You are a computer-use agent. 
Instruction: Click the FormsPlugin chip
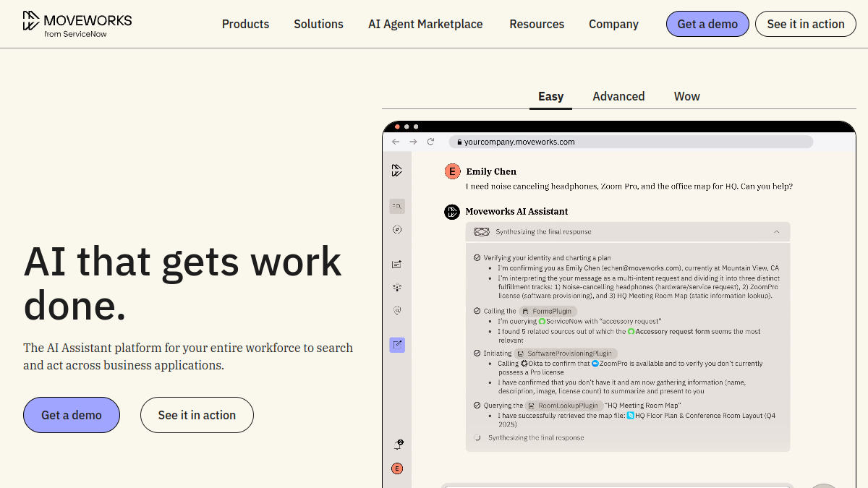coord(548,311)
